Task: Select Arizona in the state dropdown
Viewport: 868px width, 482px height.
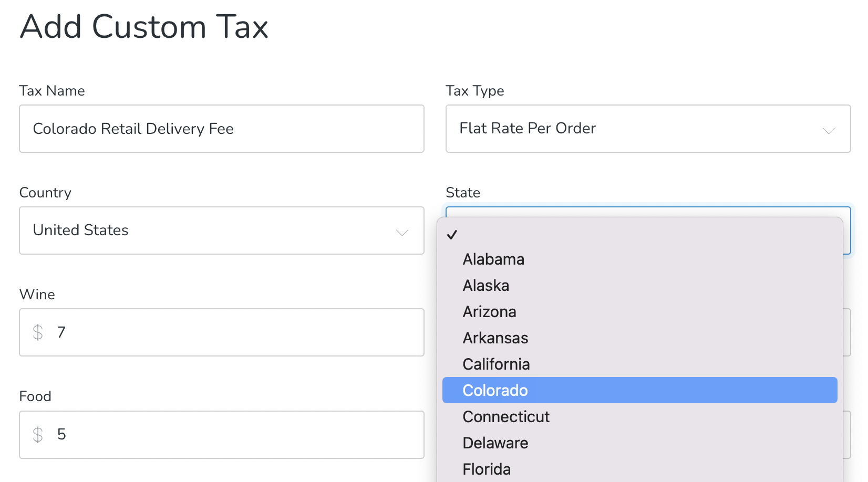Action: [x=489, y=311]
